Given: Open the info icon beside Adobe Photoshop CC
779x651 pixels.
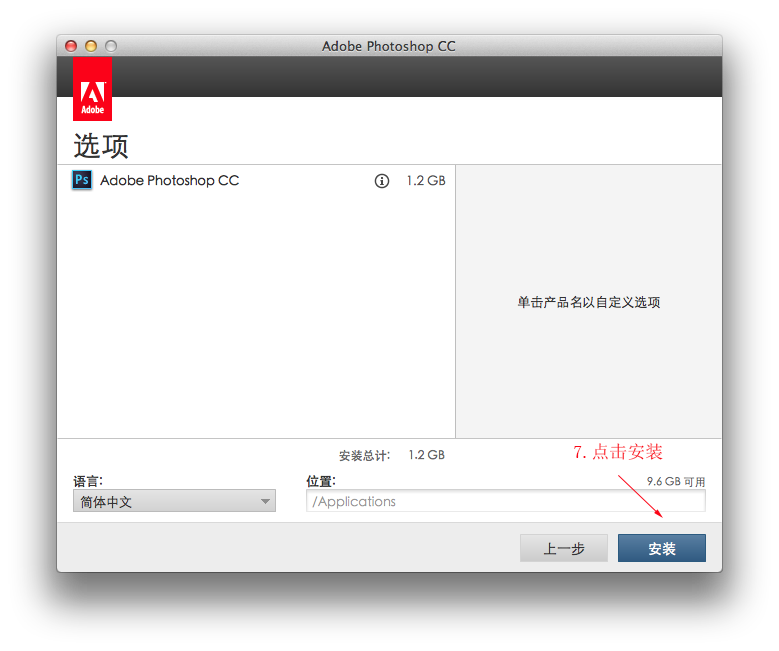Looking at the screenshot, I should (x=382, y=181).
